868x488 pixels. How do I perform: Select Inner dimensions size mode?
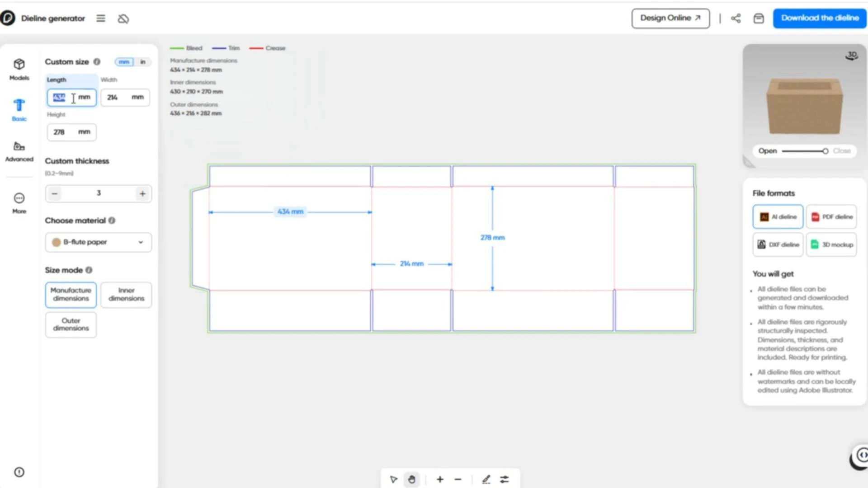click(x=126, y=295)
